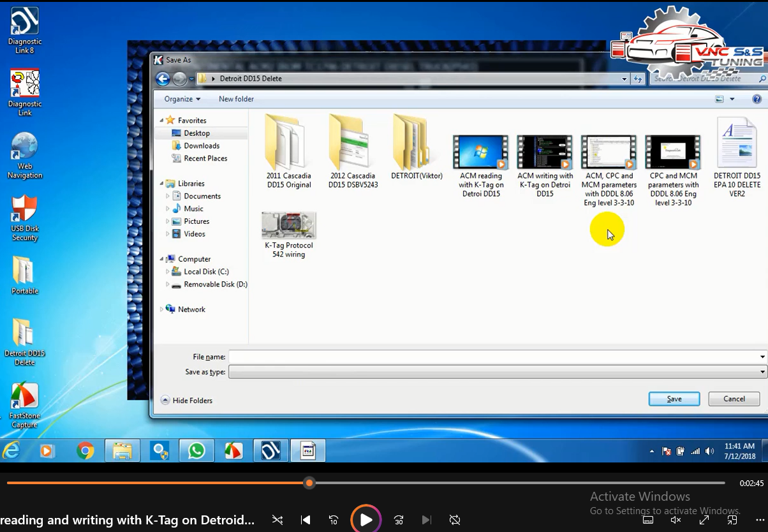768x532 pixels.
Task: Enter fullscreen mode in video player
Action: [704, 520]
